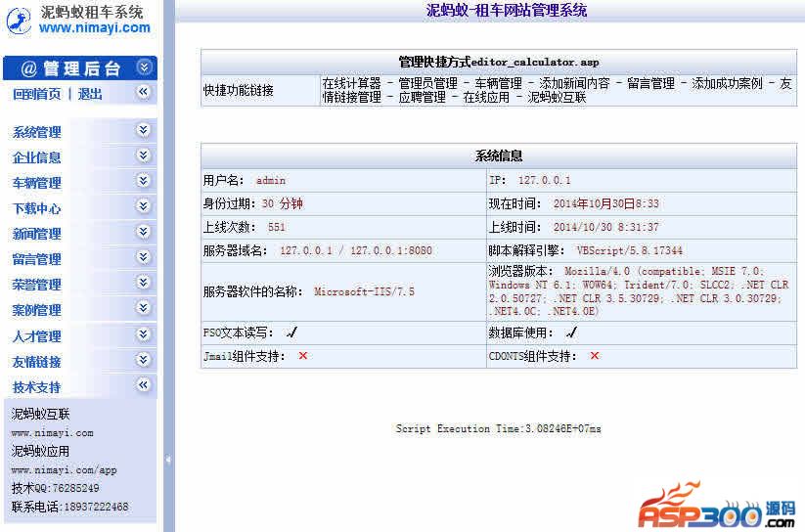
Task: Open the 人才管理 sidebar menu
Action: (x=36, y=336)
